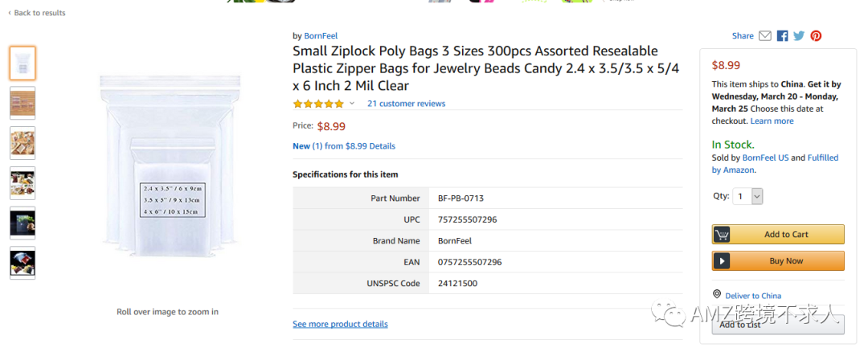Open the BornFeel brand link
868x352 pixels.
[x=320, y=36]
